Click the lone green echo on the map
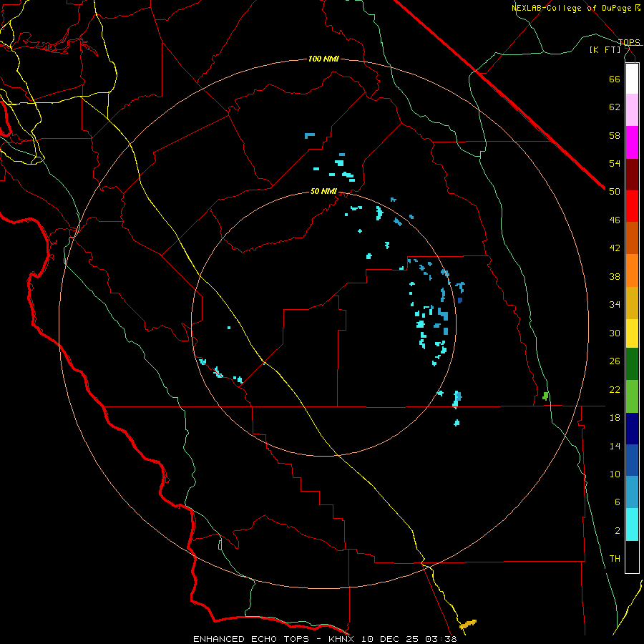The width and height of the screenshot is (644, 644). 545,396
